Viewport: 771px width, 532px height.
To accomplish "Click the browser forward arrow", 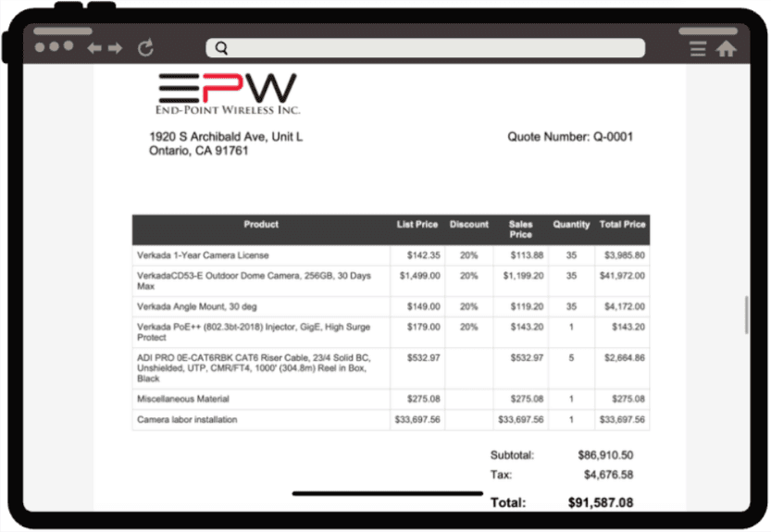I will coord(115,48).
